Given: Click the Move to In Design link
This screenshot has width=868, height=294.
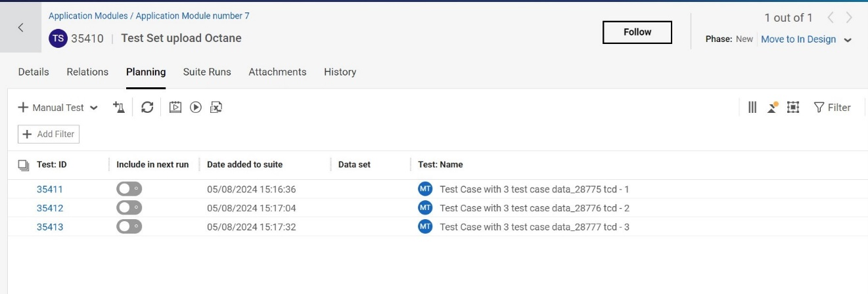Looking at the screenshot, I should click(x=798, y=39).
